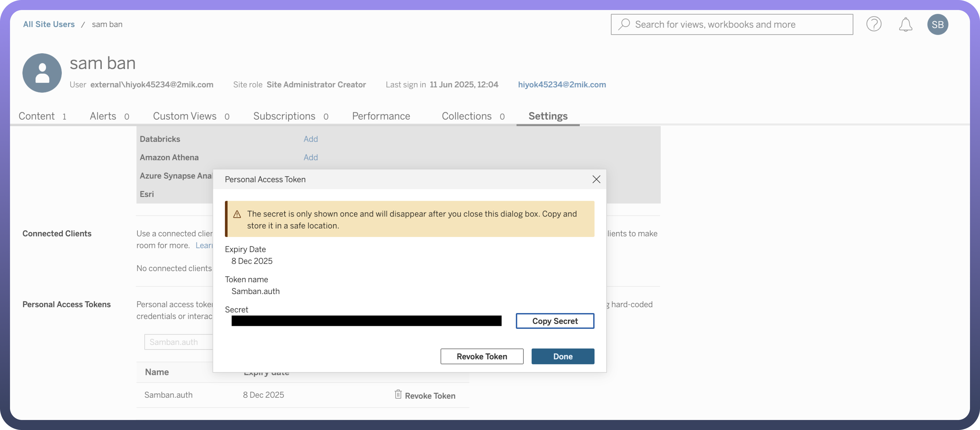Viewport: 980px width, 430px height.
Task: Focus the search views and workbooks field
Action: (x=738, y=24)
